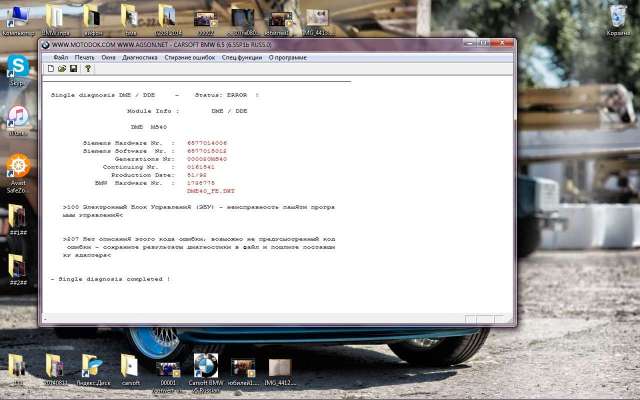Click the Open file toolbar icon
The image size is (640, 400).
[x=62, y=69]
